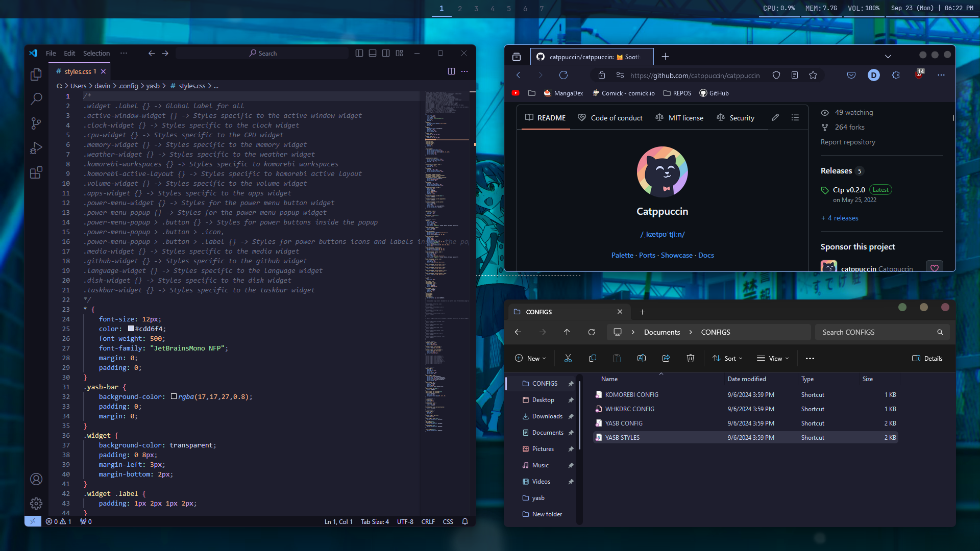Toggle the panel layout button in VS Code

(x=373, y=53)
